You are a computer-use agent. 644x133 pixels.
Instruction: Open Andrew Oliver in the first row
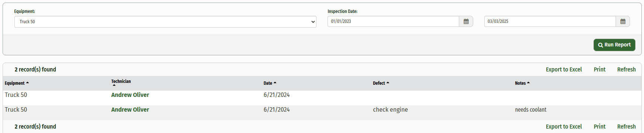tap(130, 95)
